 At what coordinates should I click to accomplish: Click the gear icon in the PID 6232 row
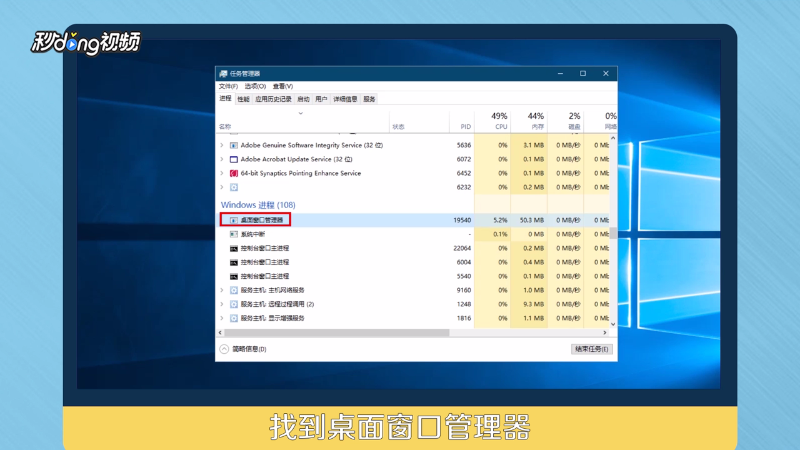pyautogui.click(x=234, y=187)
